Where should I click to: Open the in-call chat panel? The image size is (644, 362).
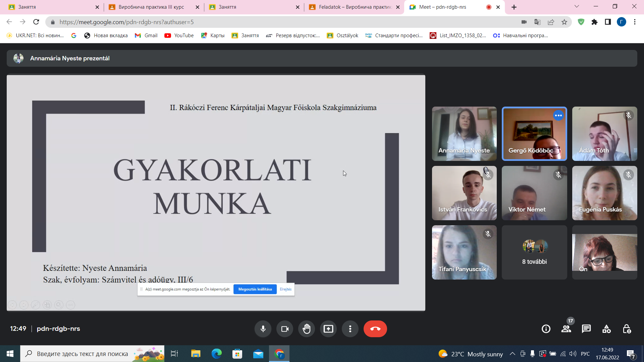click(x=586, y=329)
